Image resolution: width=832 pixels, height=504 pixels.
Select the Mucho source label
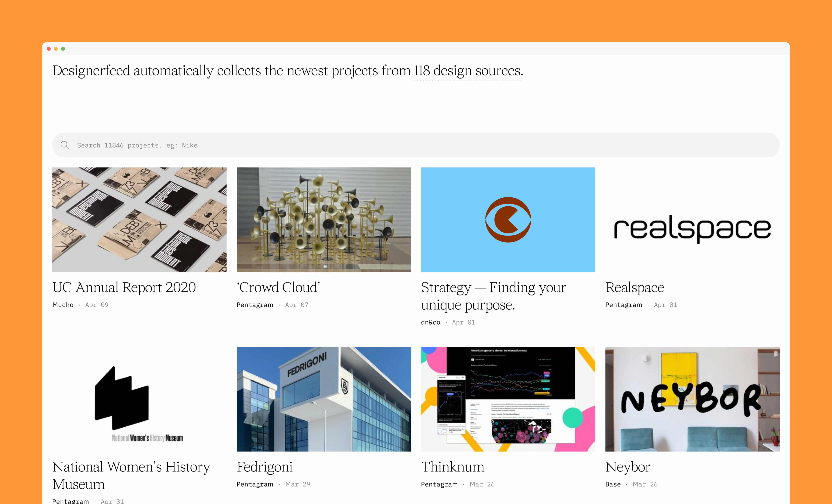click(x=63, y=305)
